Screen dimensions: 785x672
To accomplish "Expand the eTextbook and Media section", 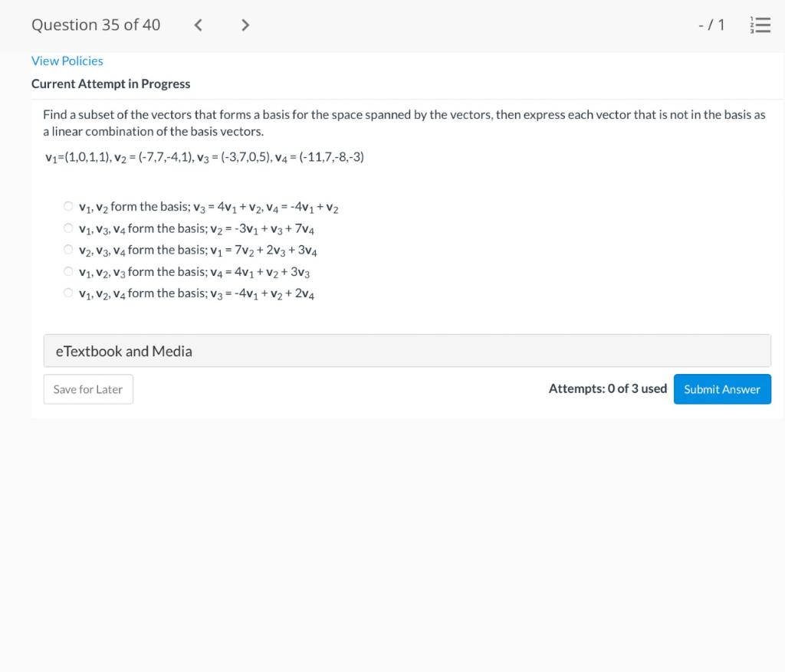I will click(406, 350).
